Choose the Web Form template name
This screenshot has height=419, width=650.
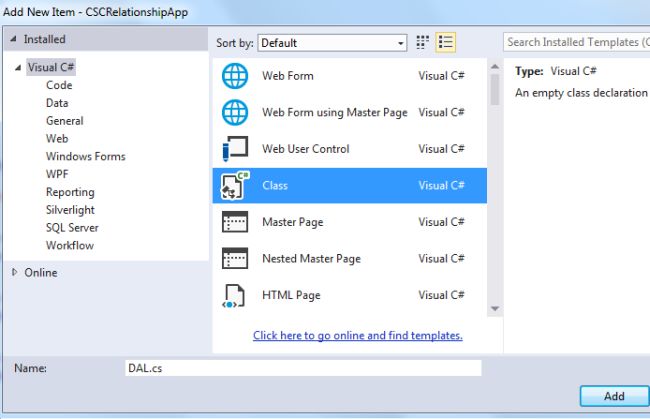pyautogui.click(x=288, y=76)
